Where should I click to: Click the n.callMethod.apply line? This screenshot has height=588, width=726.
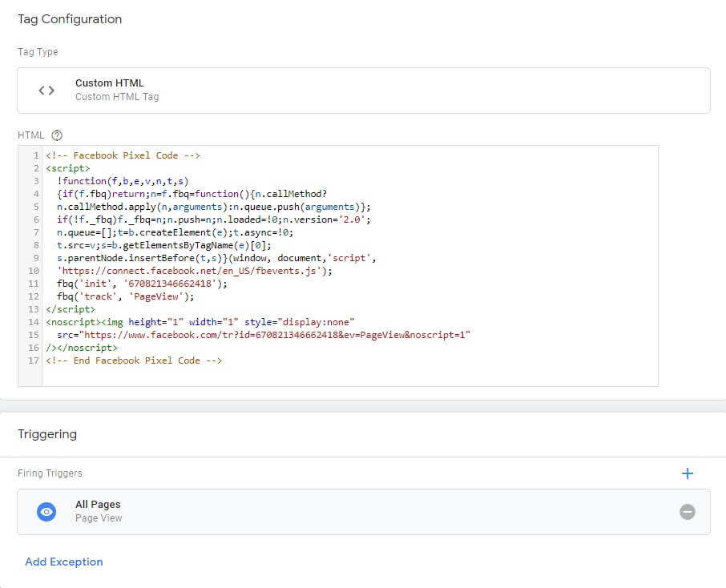click(213, 207)
